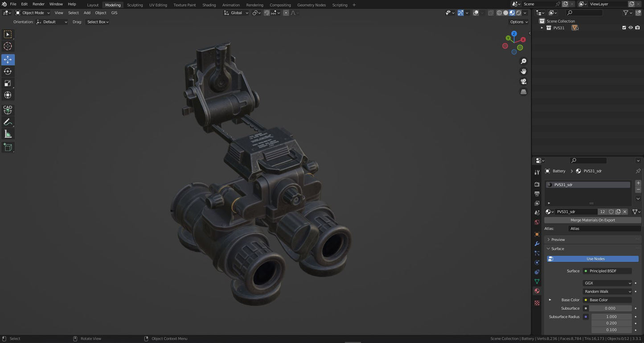Open the GGX distribution dropdown

pos(607,283)
